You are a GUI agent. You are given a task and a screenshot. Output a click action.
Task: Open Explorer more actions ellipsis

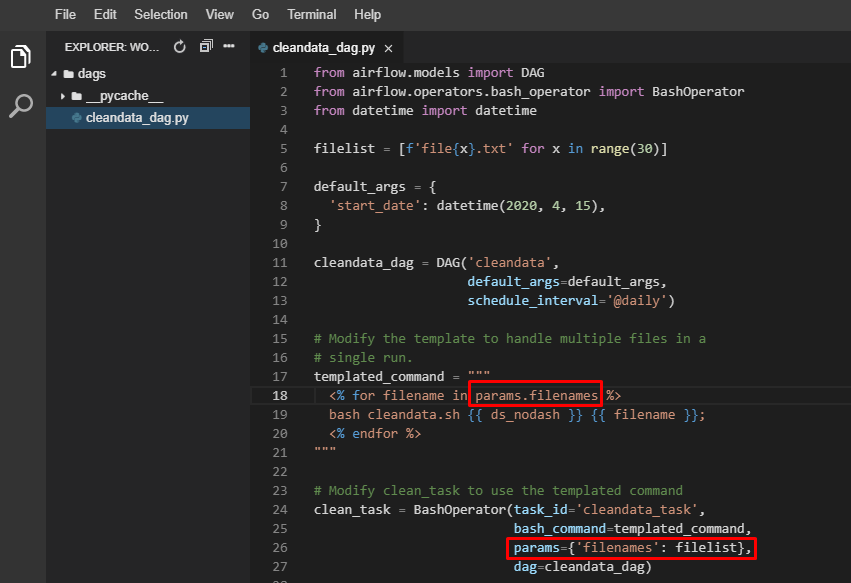pos(229,47)
